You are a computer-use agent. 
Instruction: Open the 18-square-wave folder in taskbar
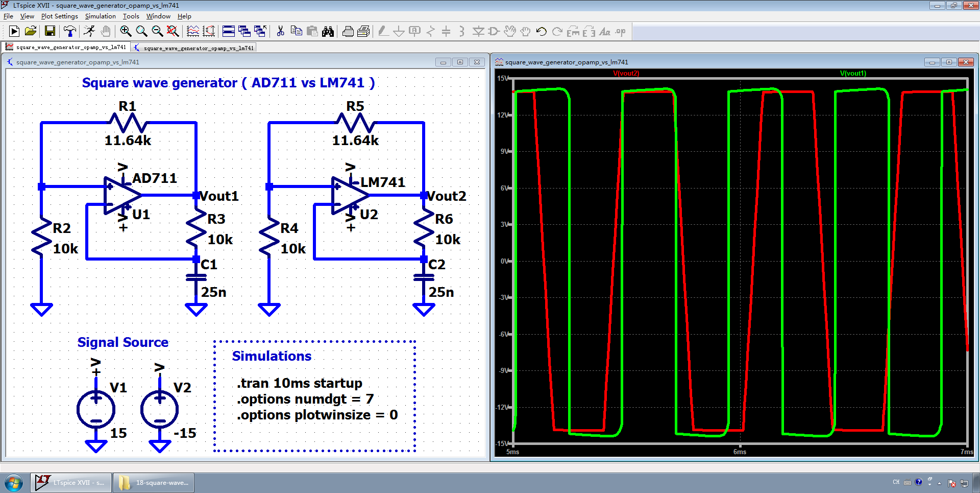pos(154,482)
